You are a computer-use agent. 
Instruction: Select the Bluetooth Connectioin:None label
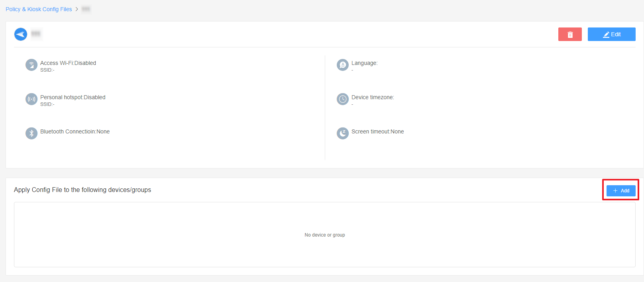75,131
